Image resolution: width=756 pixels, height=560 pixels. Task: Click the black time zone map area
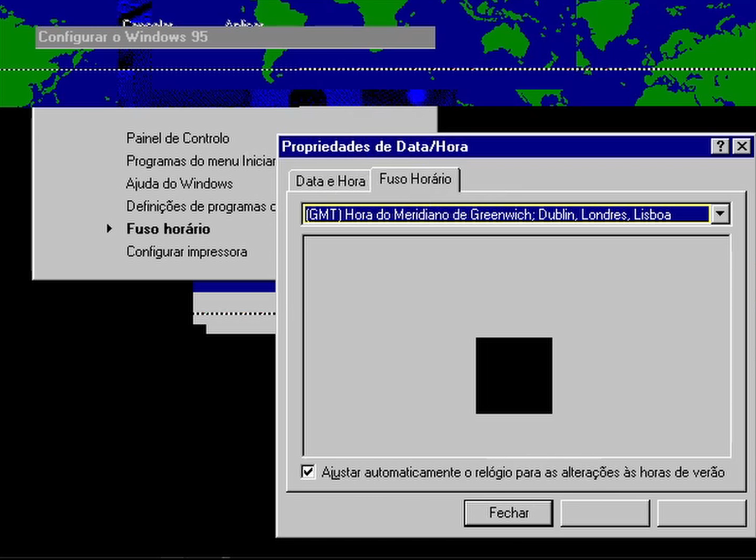pos(514,376)
